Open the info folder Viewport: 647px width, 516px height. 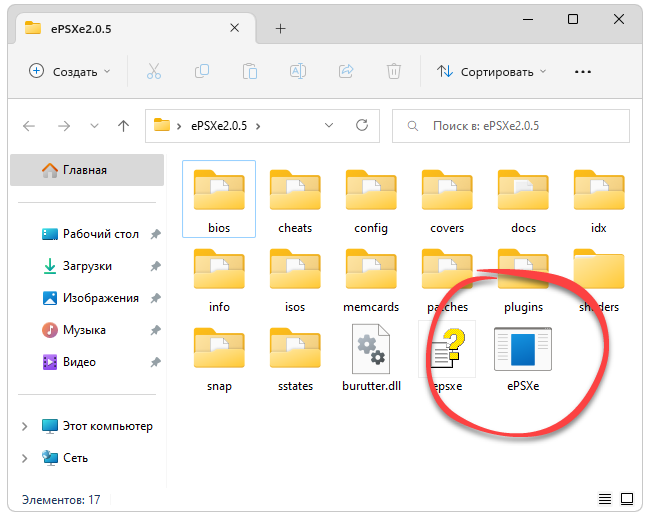[219, 279]
